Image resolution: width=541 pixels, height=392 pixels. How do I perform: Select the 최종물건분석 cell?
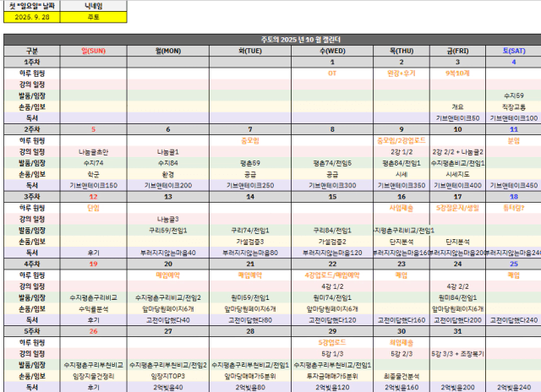click(x=402, y=376)
